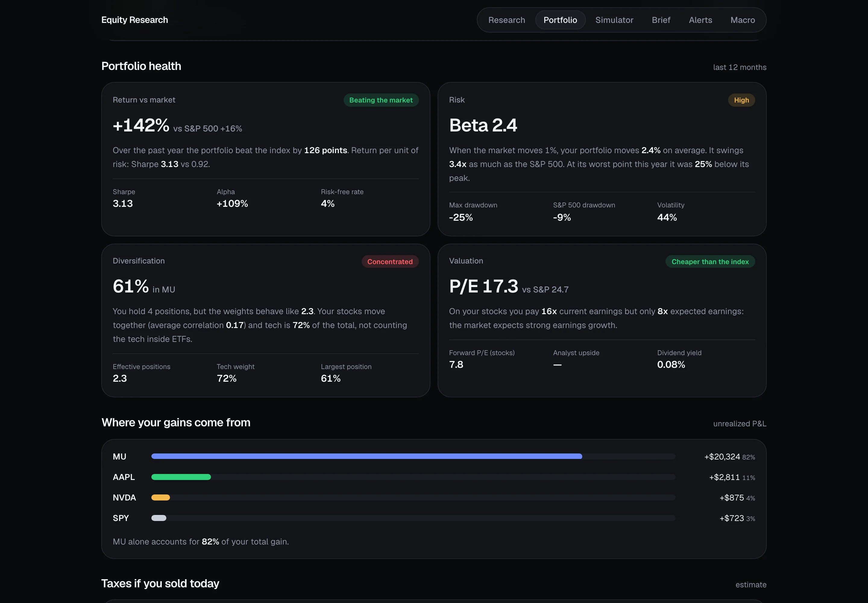Click the 'NVDA' ticker label
This screenshot has height=603, width=868.
click(124, 497)
